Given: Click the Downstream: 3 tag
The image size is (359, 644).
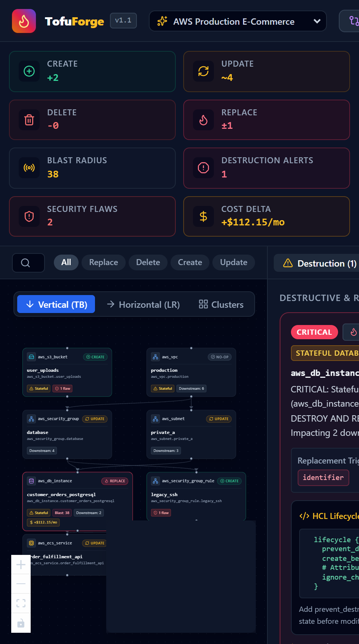Looking at the screenshot, I should coord(166,451).
